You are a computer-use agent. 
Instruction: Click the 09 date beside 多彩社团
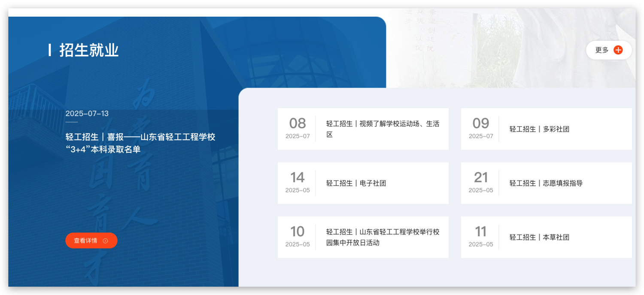coord(480,124)
